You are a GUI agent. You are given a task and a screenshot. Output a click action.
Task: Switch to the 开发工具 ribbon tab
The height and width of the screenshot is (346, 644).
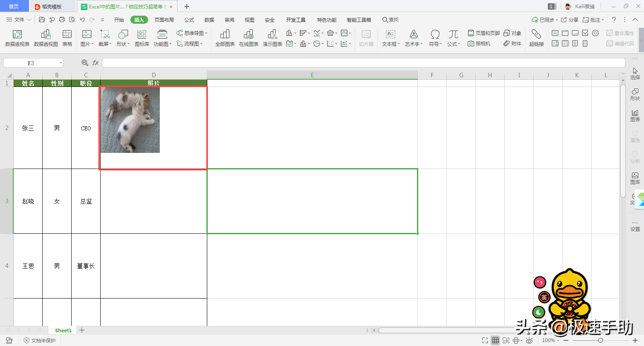(296, 20)
